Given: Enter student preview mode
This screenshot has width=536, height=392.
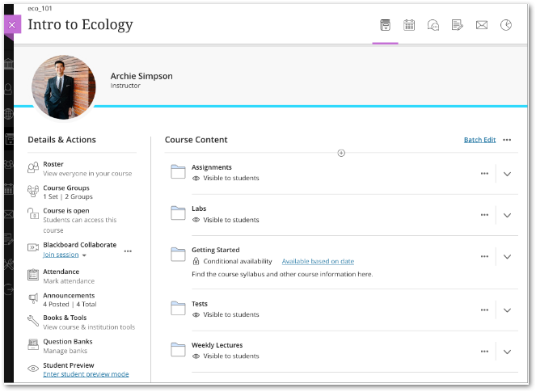Looking at the screenshot, I should (86, 374).
